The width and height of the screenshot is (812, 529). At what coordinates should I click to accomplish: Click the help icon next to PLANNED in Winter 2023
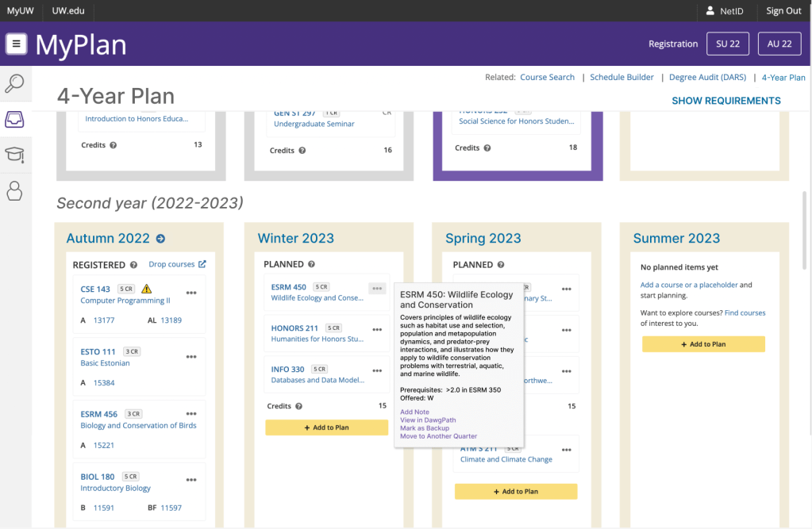(311, 265)
